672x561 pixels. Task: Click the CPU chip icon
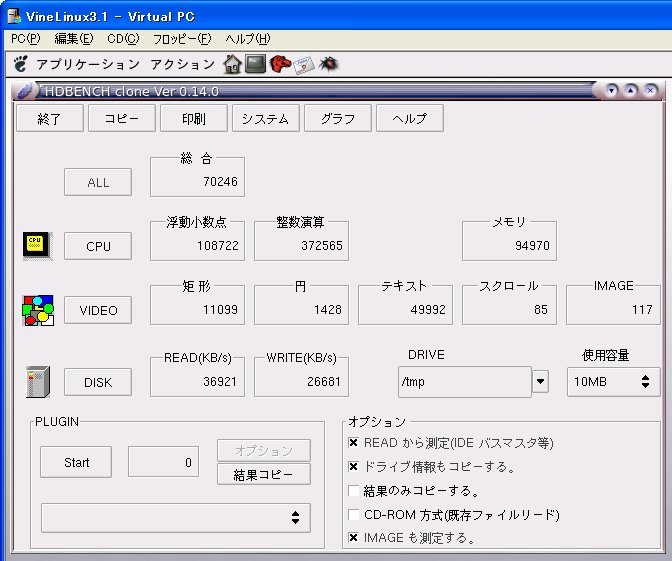point(38,246)
